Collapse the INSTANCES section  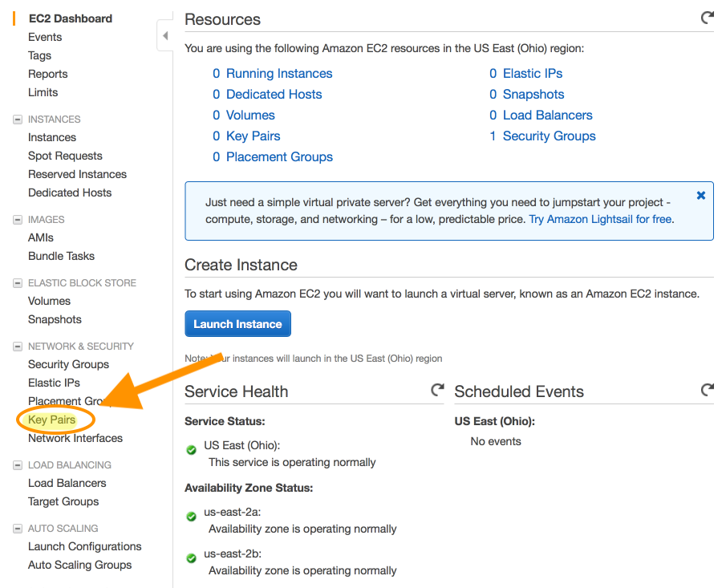18,120
